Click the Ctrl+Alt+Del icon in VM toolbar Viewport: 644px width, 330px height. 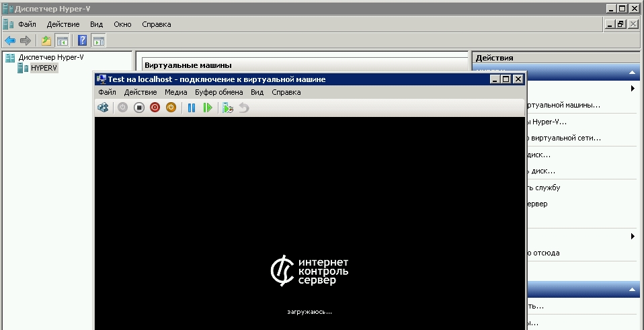coord(103,108)
